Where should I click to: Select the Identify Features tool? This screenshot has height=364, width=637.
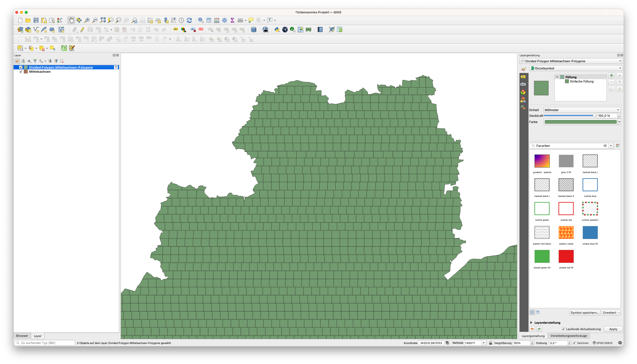click(201, 20)
